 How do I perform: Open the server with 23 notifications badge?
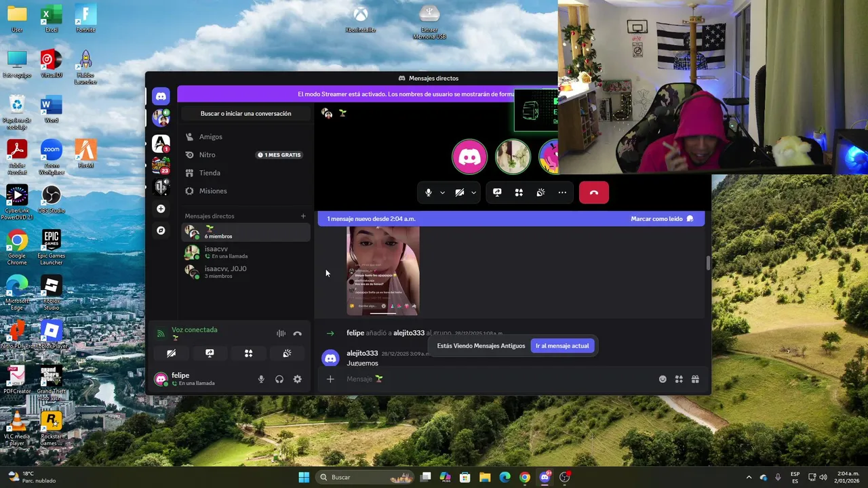161,165
